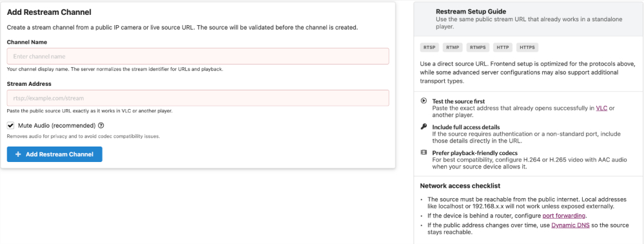The image size is (644, 244).
Task: Click the Restream Setup Guide heading
Action: pyautogui.click(x=471, y=12)
